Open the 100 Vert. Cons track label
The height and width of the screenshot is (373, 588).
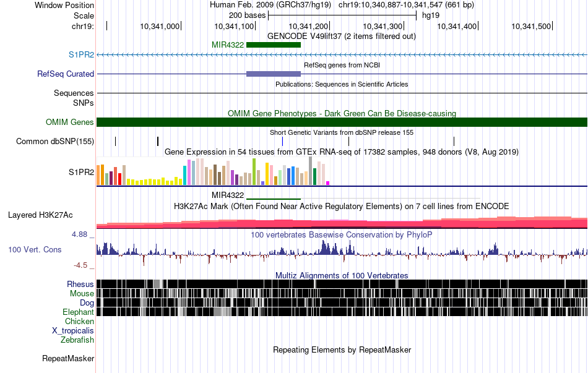(35, 250)
